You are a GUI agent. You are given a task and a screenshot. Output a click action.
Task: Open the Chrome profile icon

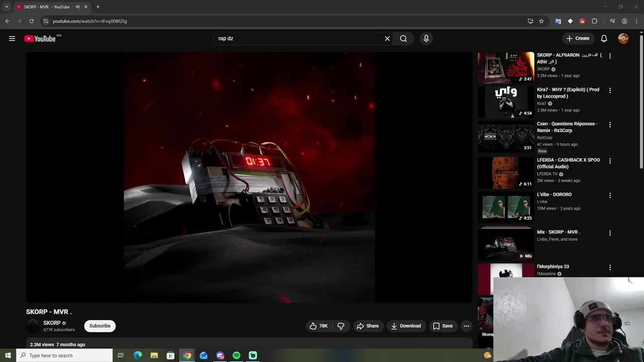tap(624, 21)
